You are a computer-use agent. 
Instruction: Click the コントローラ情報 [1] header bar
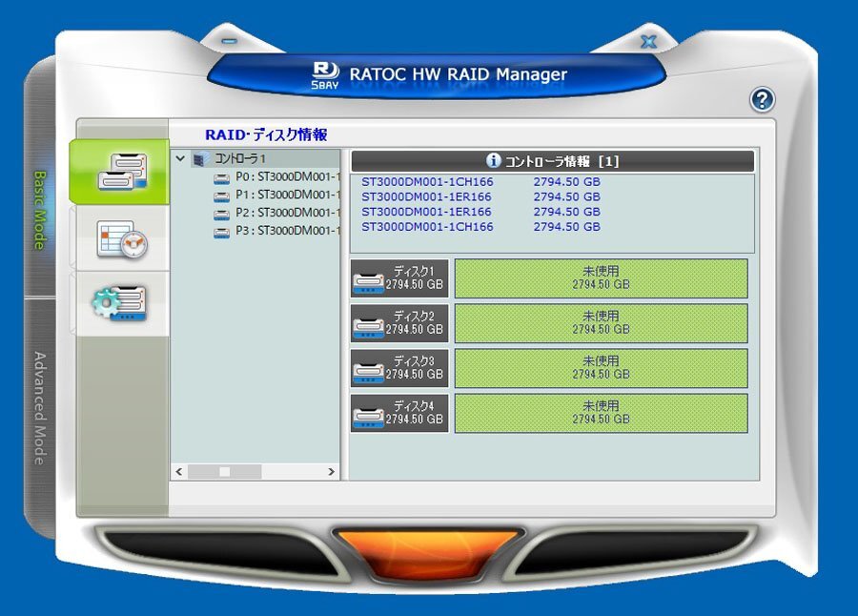(553, 161)
